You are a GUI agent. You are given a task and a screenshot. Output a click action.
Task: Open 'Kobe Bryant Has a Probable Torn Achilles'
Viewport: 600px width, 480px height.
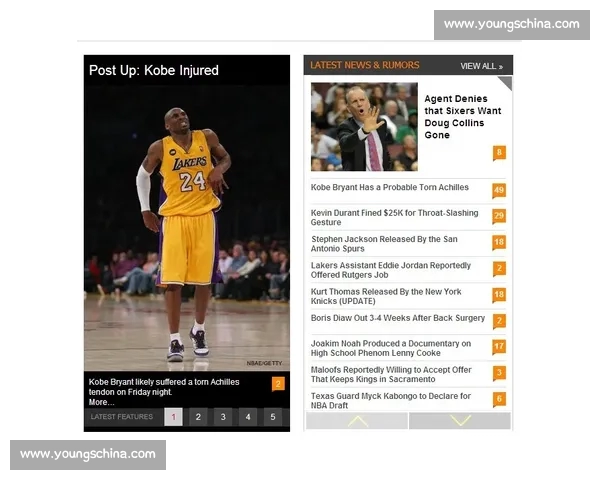tap(390, 187)
